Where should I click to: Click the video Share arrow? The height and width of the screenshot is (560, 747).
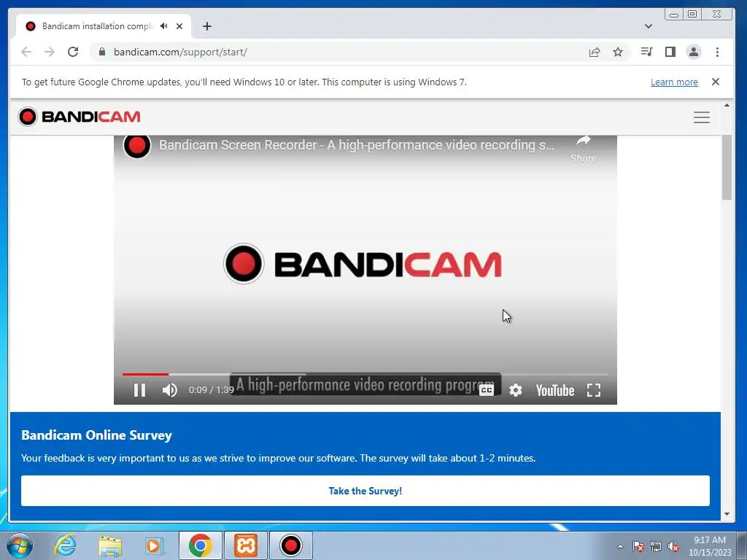583,148
